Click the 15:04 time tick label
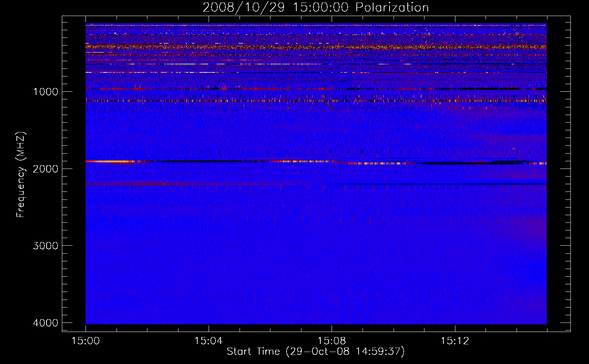The image size is (589, 364). pos(209,341)
